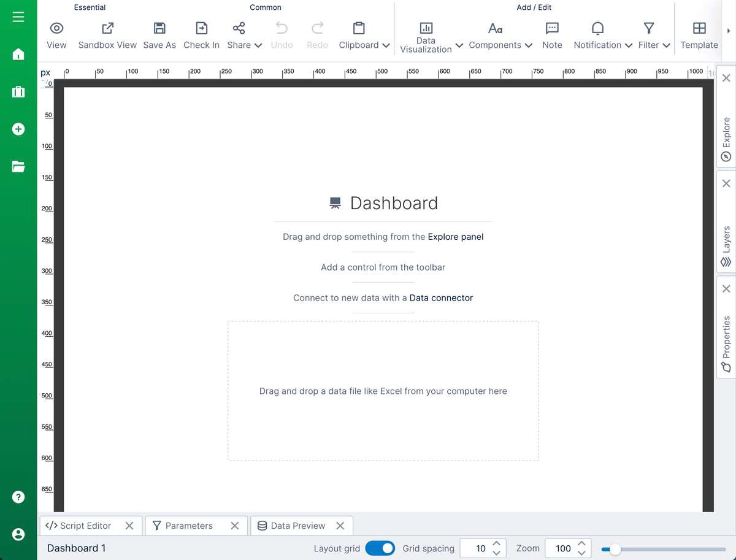Toggle the Layout grid switch
Image resolution: width=736 pixels, height=560 pixels.
380,548
